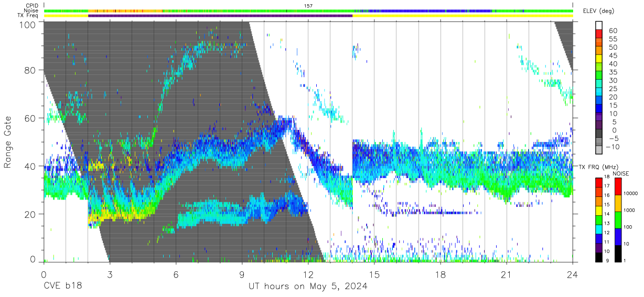Click the Noise color strip above the plot
Viewport: 644px width, 297px height.
point(308,10)
